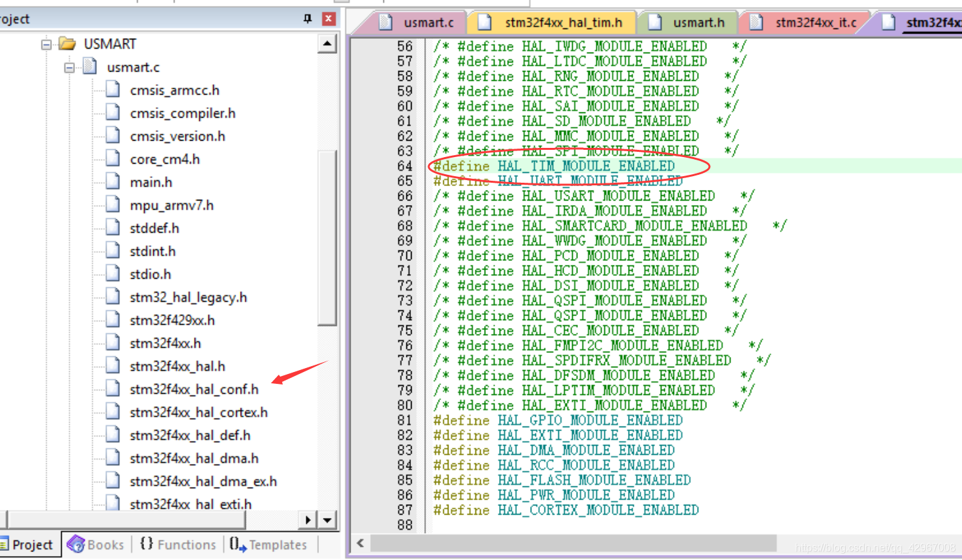The width and height of the screenshot is (962, 560).
Task: Select core_cm4.h in project tree
Action: click(x=164, y=159)
